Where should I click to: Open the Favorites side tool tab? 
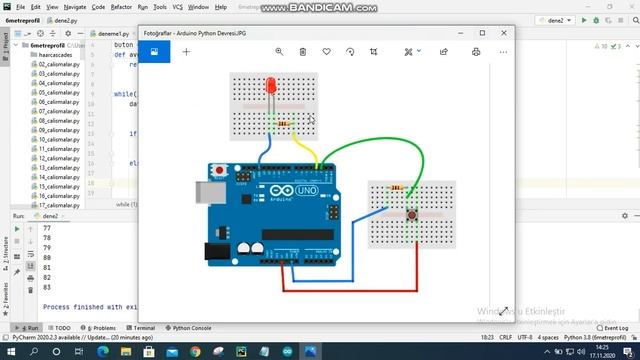click(x=5, y=299)
